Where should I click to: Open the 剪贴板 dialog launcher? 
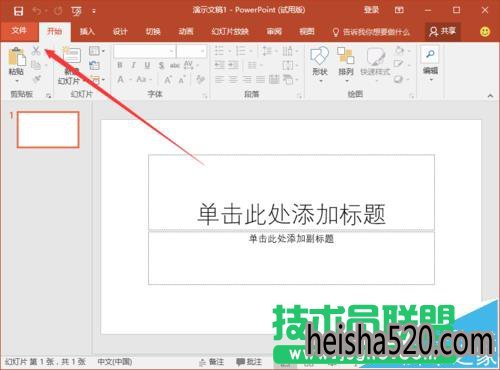49,96
